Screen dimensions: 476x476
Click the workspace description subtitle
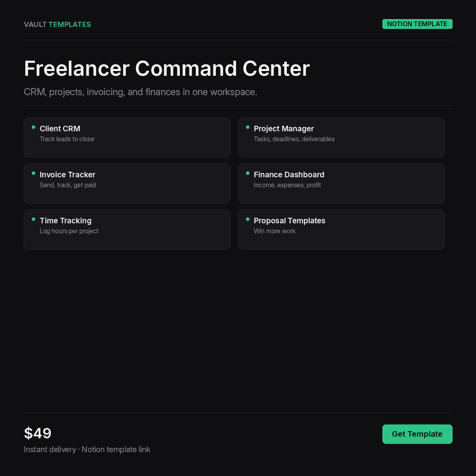(x=140, y=92)
